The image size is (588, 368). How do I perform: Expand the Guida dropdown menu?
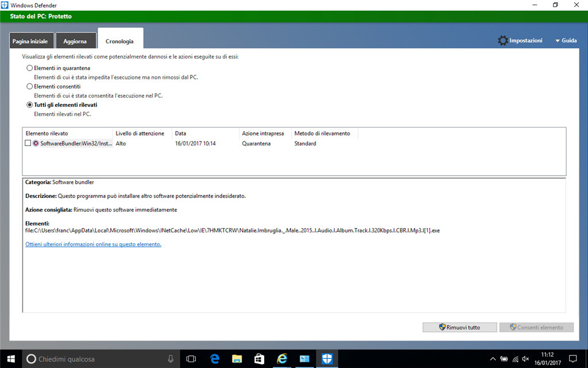point(566,41)
